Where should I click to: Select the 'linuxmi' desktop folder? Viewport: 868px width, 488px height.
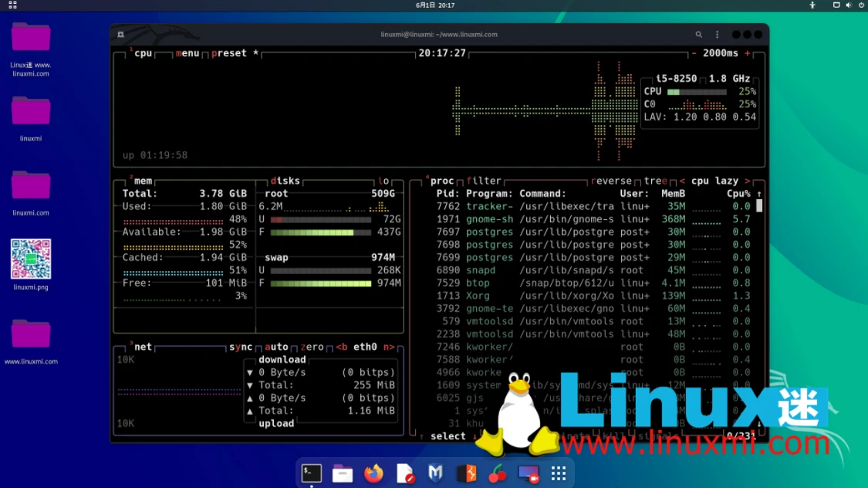(30, 119)
